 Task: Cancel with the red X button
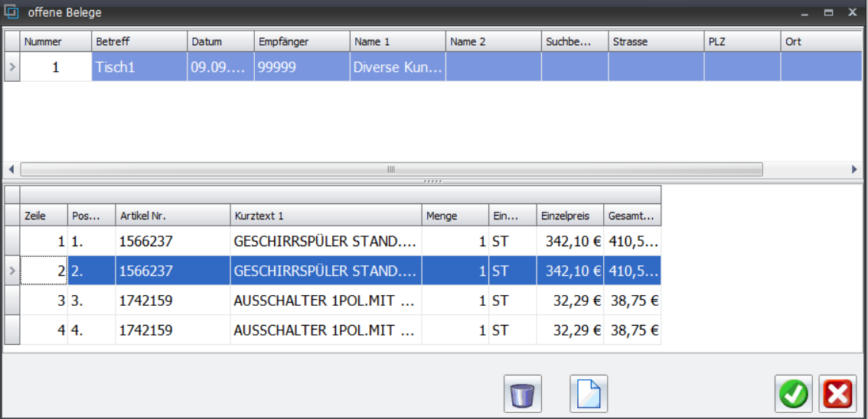coord(837,395)
